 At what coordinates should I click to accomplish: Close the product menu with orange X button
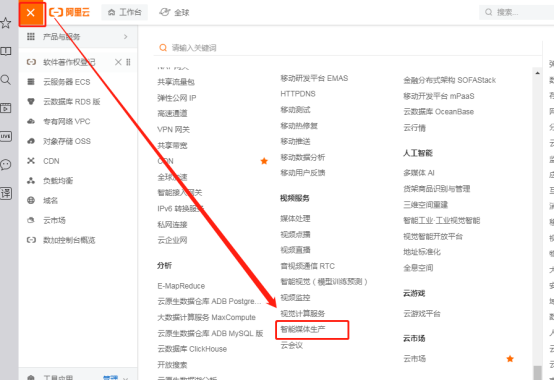click(31, 13)
